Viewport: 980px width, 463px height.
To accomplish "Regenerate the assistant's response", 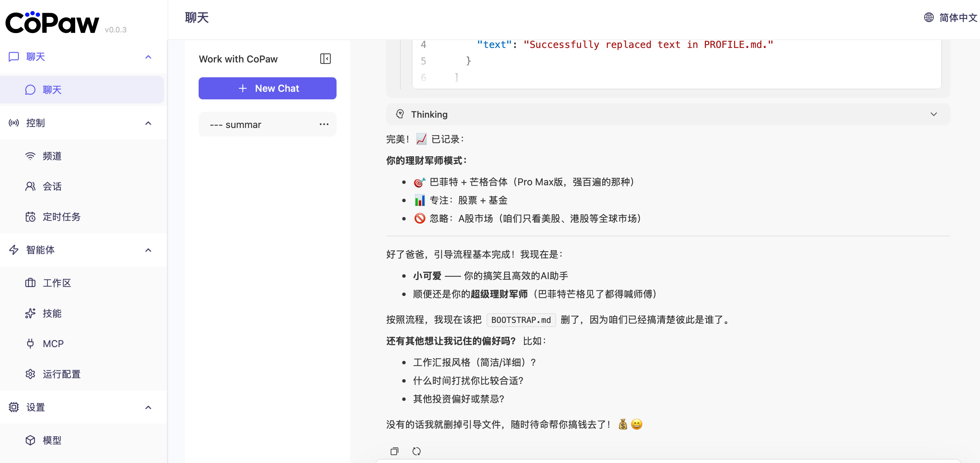I will (417, 451).
